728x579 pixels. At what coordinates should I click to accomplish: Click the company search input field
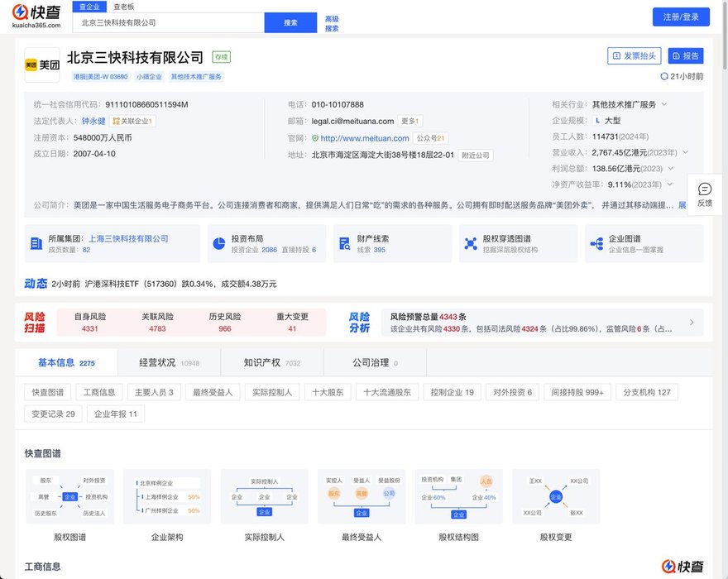pos(169,23)
